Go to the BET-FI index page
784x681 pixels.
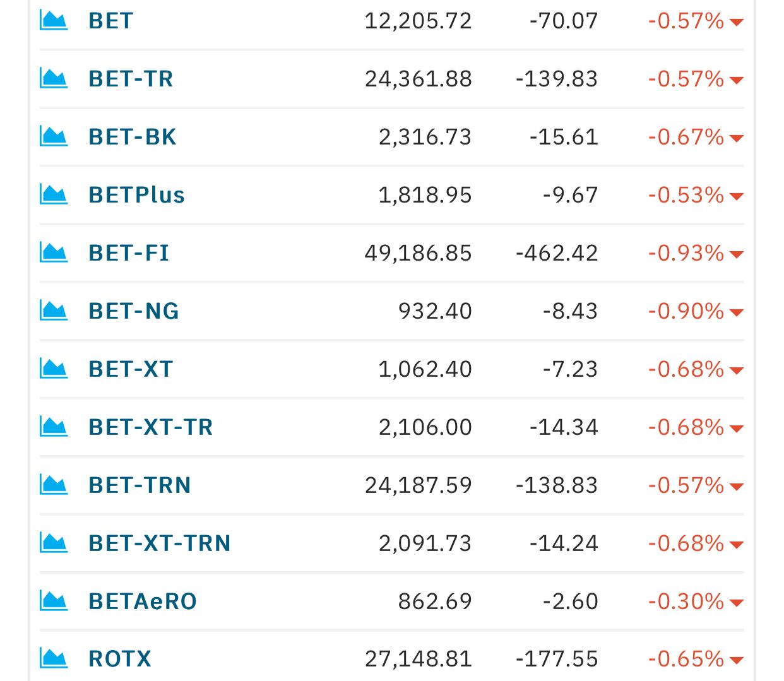pyautogui.click(x=129, y=253)
